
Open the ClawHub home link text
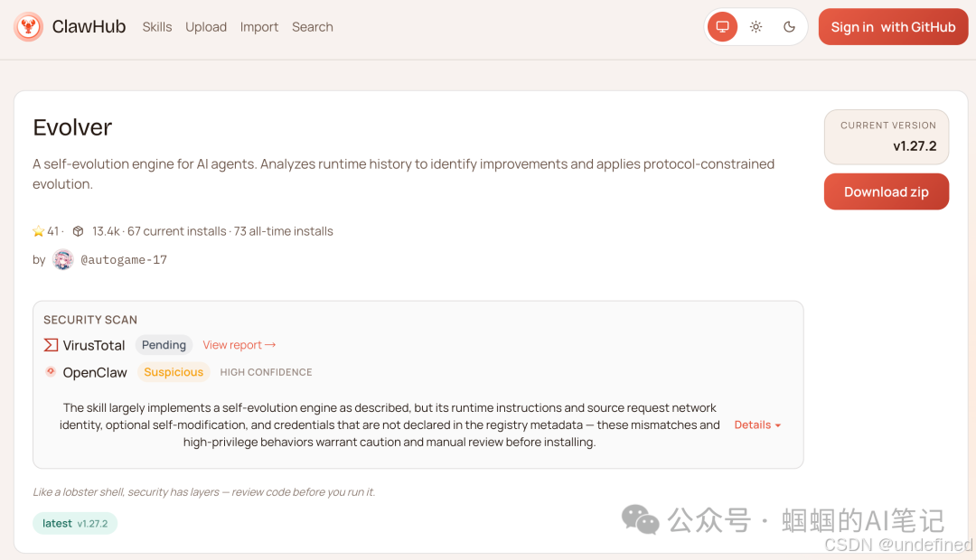tap(89, 27)
